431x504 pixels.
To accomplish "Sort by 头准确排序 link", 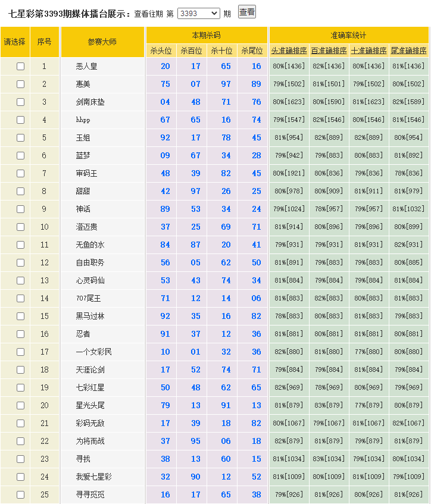I will 289,51.
